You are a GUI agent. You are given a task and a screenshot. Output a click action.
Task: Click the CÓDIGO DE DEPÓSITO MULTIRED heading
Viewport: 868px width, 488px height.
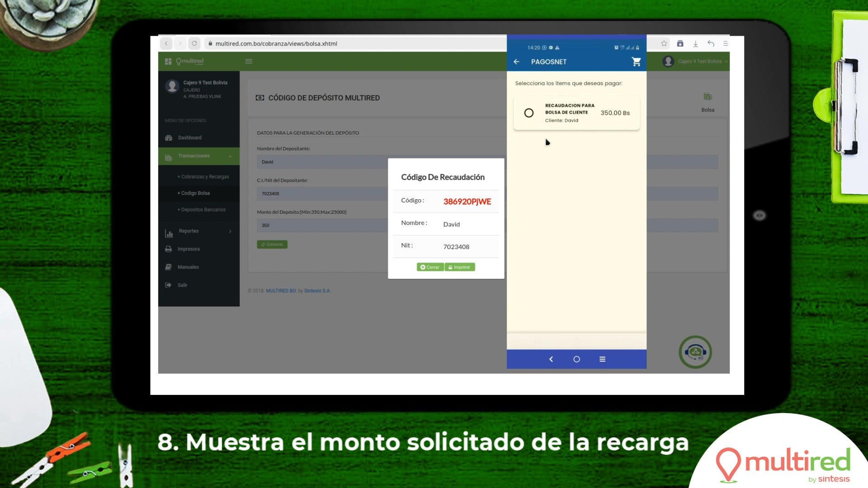tap(324, 98)
